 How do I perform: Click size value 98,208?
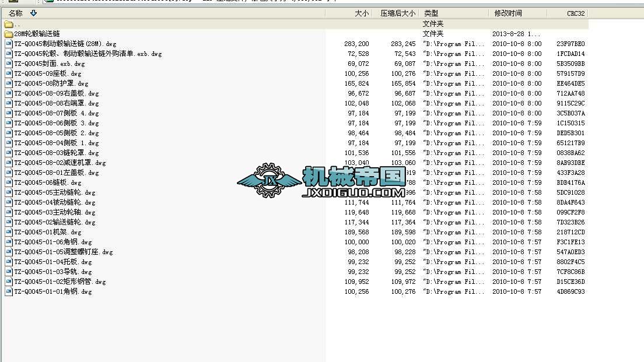click(358, 252)
